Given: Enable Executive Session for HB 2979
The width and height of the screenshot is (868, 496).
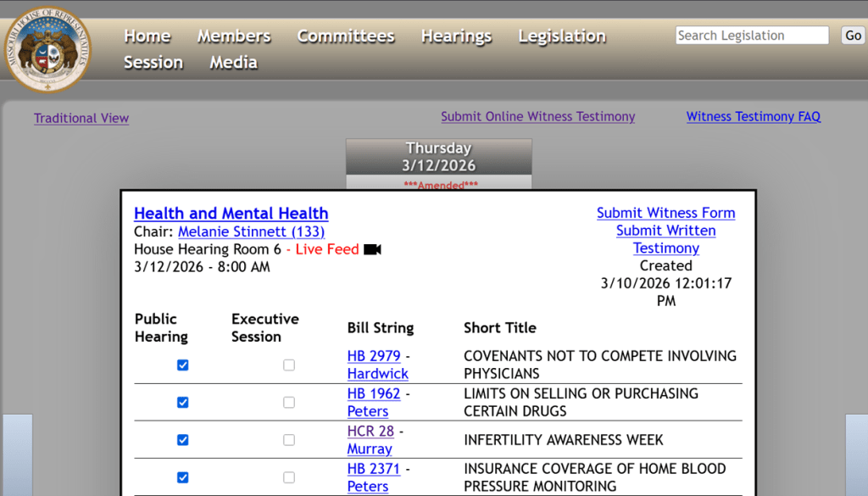Looking at the screenshot, I should 288,365.
